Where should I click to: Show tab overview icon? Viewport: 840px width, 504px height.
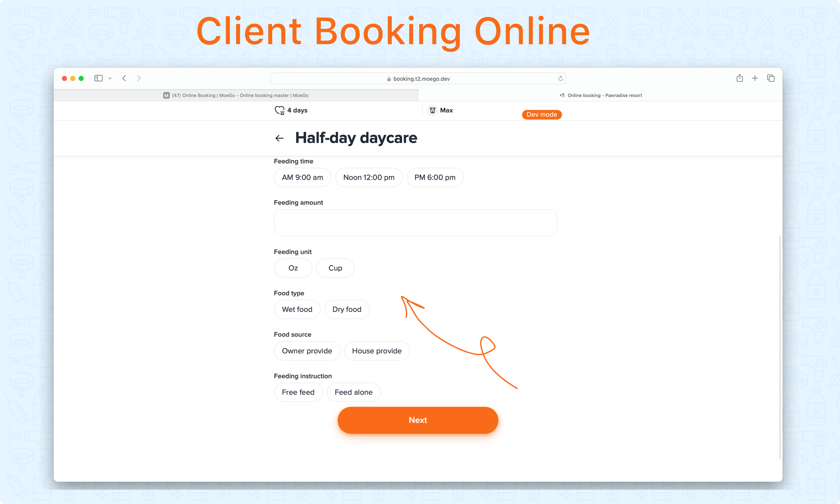(771, 78)
